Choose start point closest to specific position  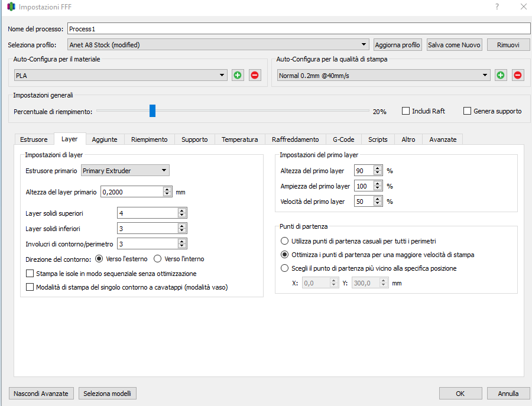point(284,268)
